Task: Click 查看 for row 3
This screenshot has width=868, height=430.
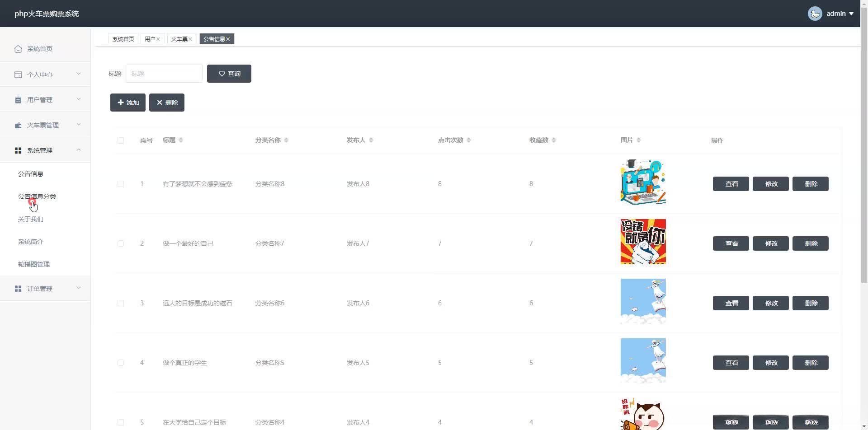Action: (x=731, y=303)
